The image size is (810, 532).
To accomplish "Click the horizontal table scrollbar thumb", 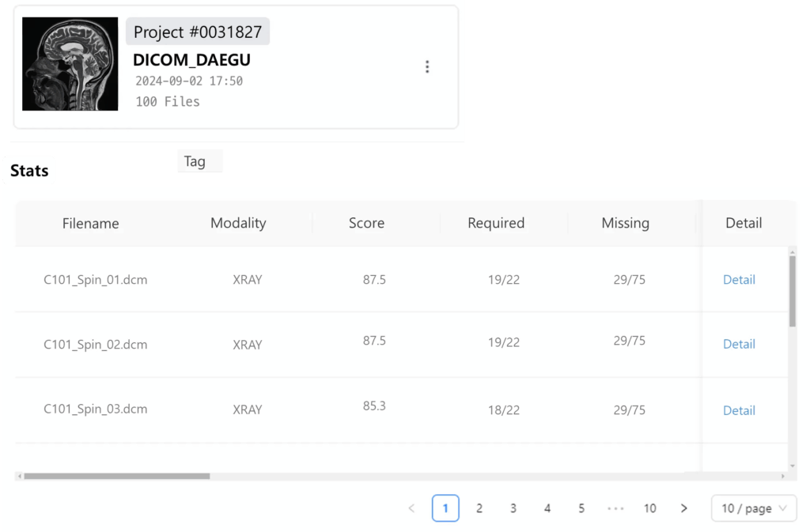I will (117, 477).
